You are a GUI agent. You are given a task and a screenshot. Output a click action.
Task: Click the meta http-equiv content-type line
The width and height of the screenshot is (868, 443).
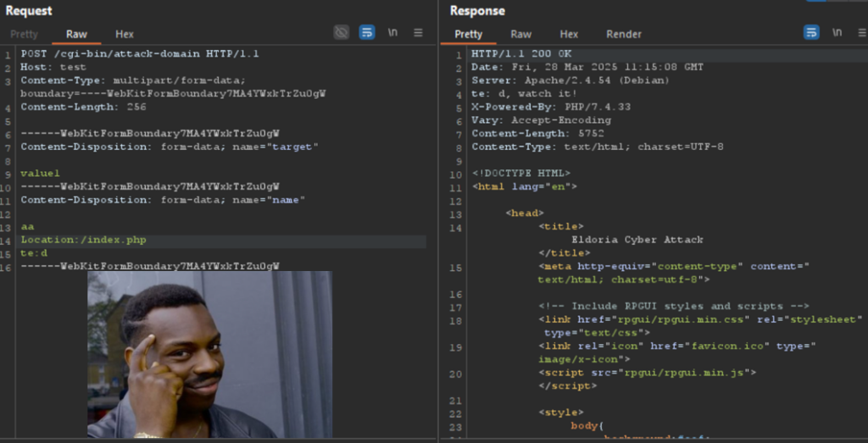(x=674, y=274)
